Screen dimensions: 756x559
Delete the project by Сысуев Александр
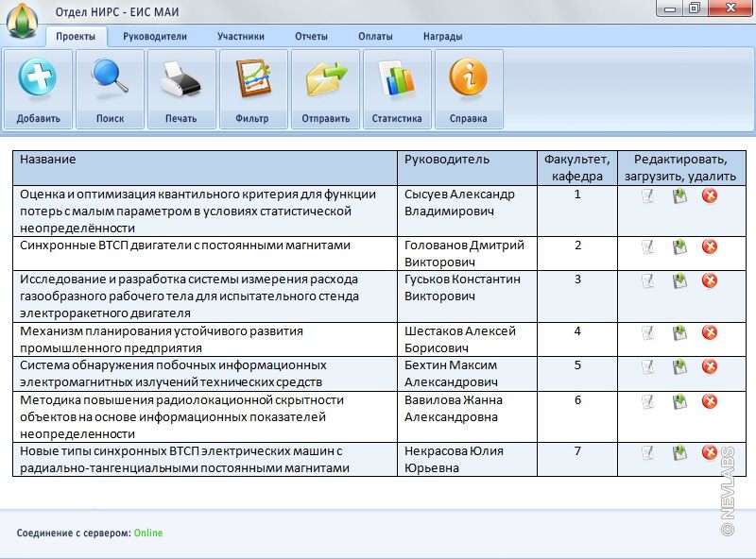pyautogui.click(x=710, y=195)
